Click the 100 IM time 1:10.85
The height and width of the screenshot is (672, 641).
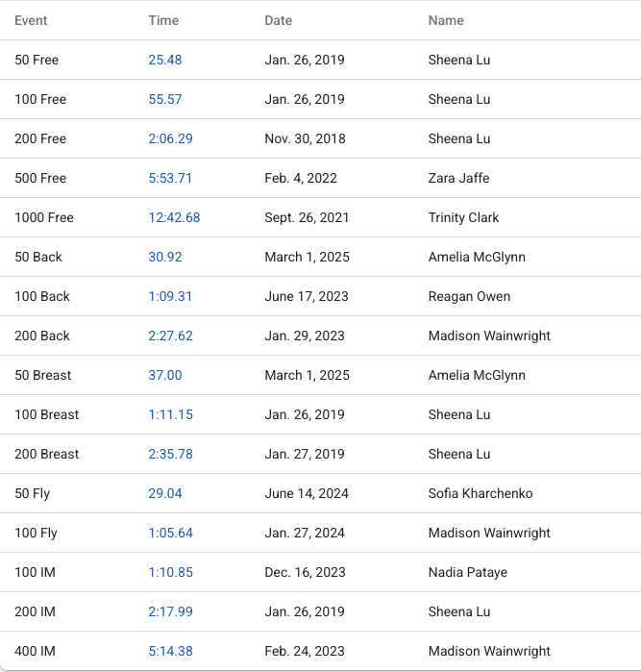(170, 572)
